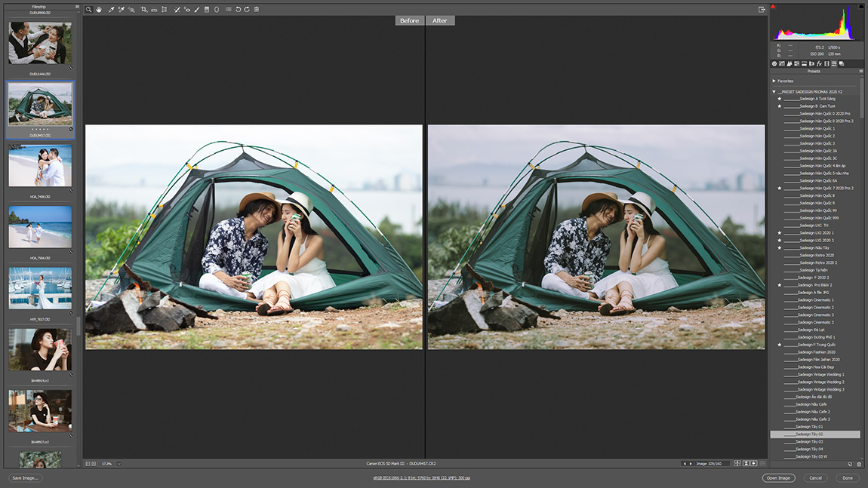Viewport: 868px width, 488px height.
Task: Rotate image 90 degrees counterclockwise
Action: pyautogui.click(x=238, y=10)
